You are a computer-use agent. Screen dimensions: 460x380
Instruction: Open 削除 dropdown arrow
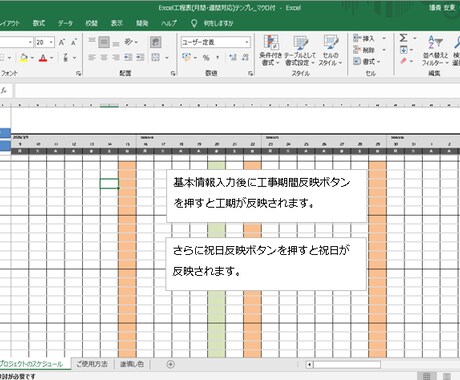[384, 50]
